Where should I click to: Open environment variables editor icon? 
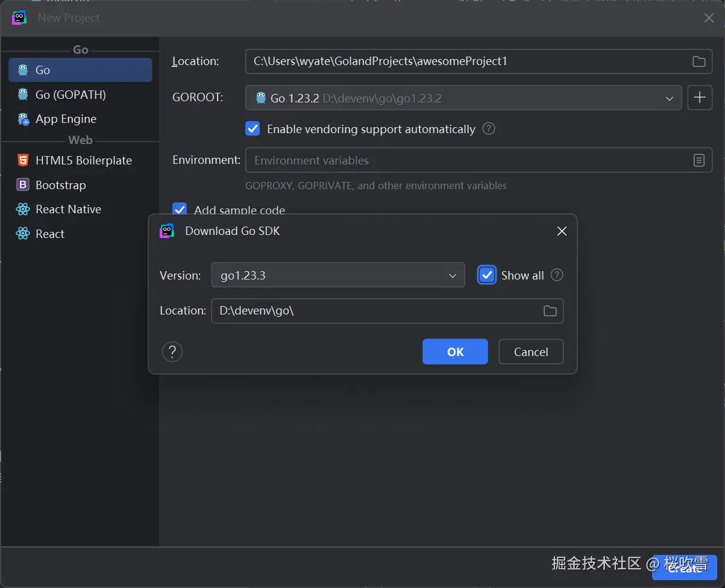point(698,160)
